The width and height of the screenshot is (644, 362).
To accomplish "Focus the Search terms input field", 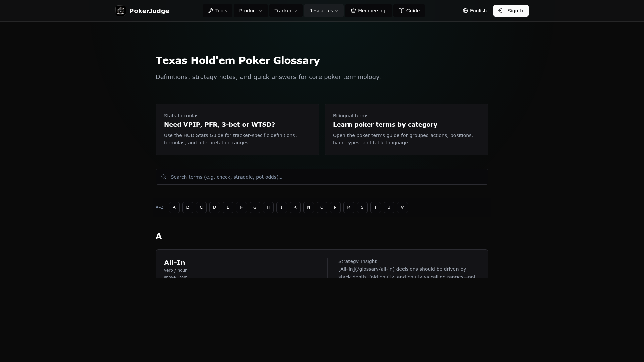I will (x=322, y=177).
